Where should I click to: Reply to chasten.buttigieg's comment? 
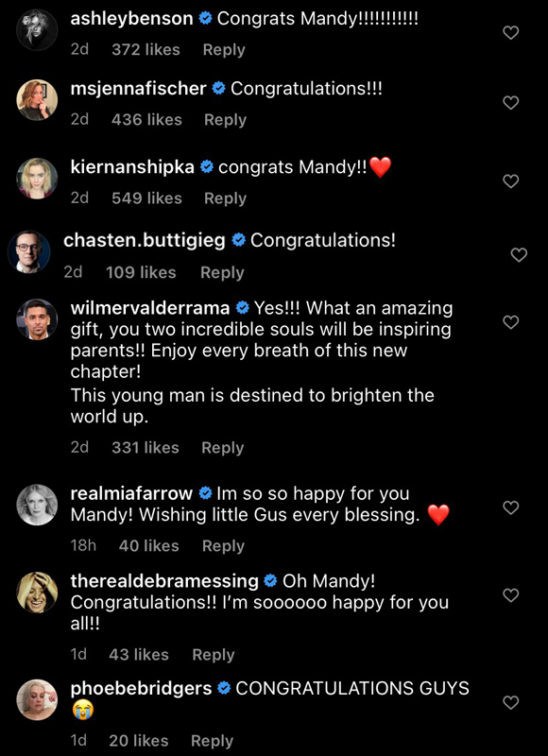221,273
